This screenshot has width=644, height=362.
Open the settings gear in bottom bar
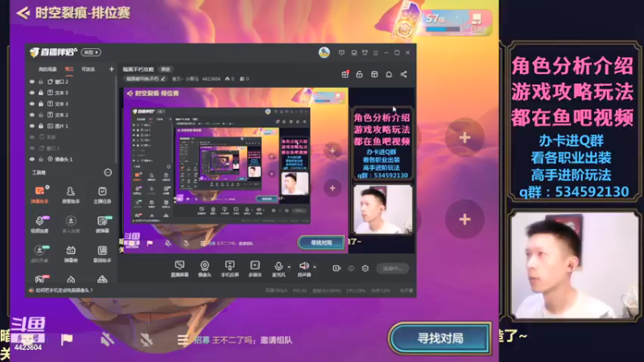(x=365, y=268)
